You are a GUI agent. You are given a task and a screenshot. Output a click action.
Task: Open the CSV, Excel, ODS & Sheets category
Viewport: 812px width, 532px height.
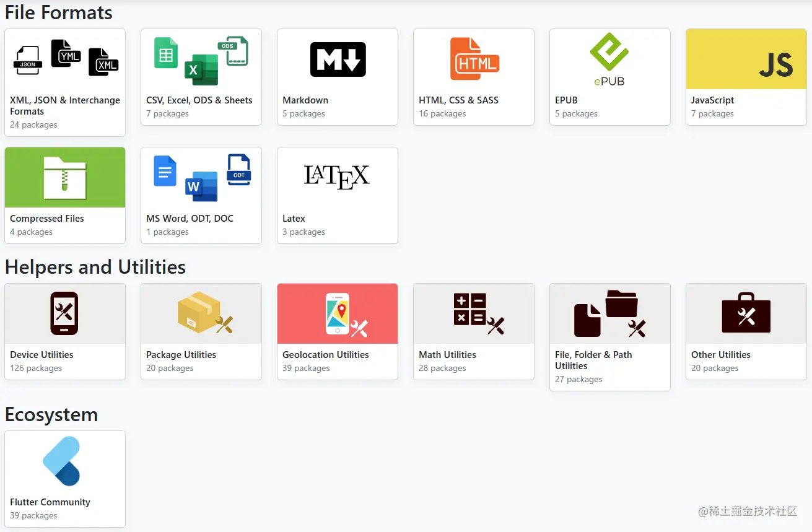(201, 77)
